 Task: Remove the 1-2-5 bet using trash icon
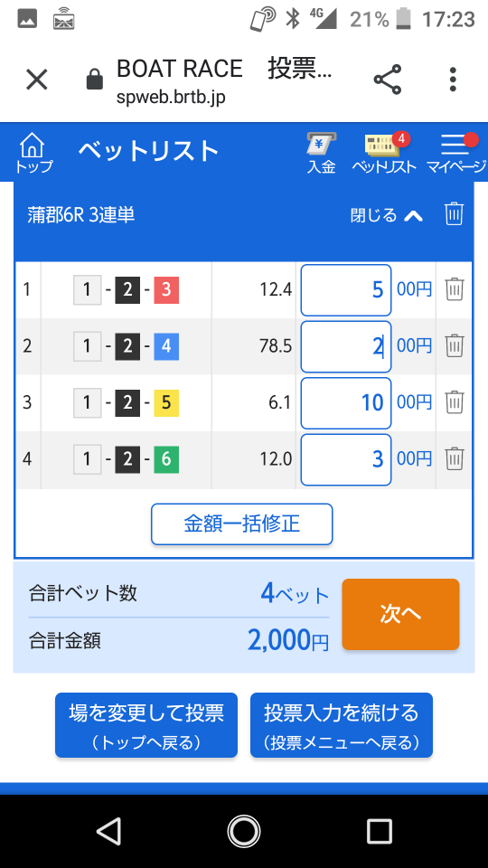tap(455, 402)
